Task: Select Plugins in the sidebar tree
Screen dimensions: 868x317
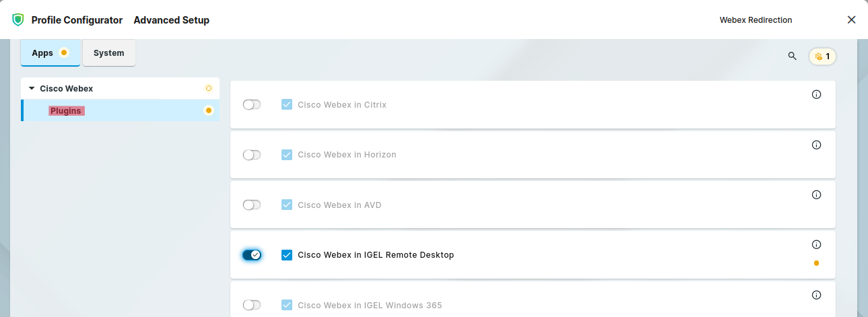Action: tap(67, 110)
